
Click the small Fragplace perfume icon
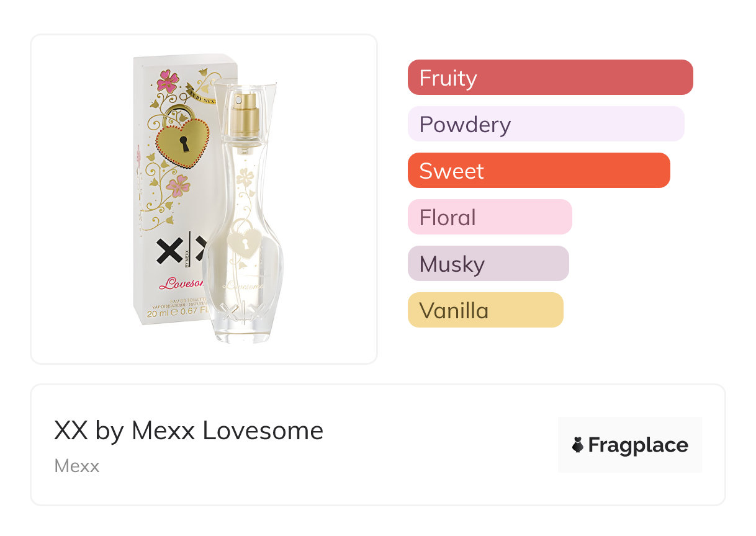point(578,445)
